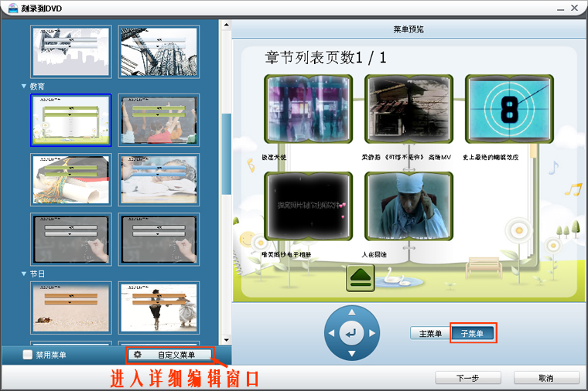Screen dimensions: 588x391
Task: Select the classroom raised hands template
Action: coord(159,120)
